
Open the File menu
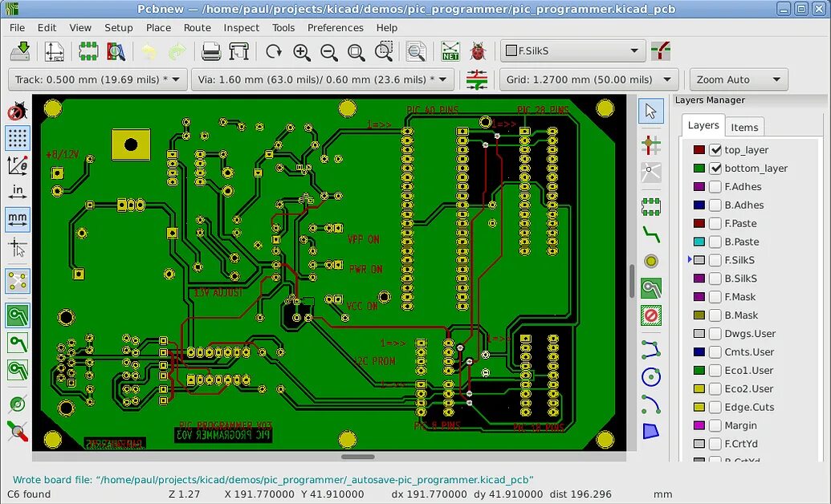coord(17,27)
